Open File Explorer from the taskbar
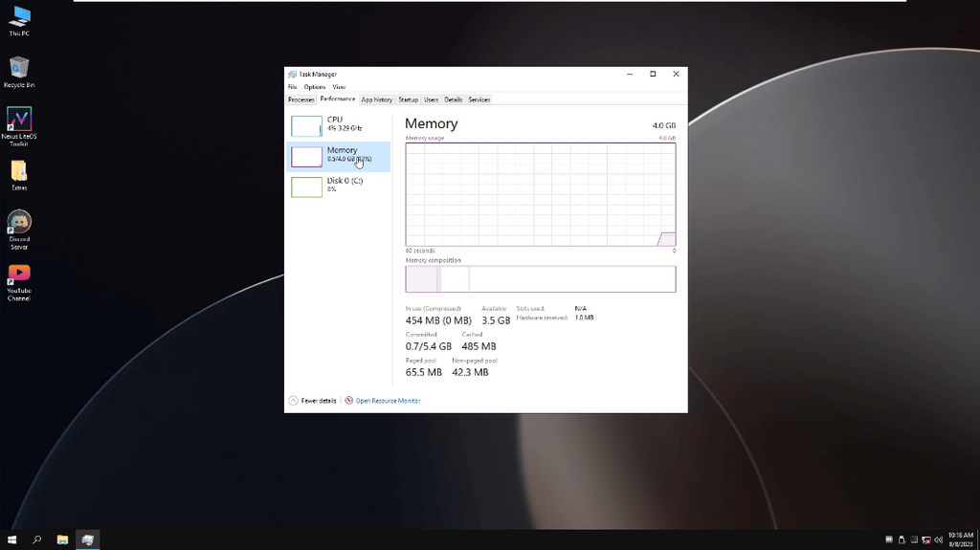980x550 pixels. (62, 539)
